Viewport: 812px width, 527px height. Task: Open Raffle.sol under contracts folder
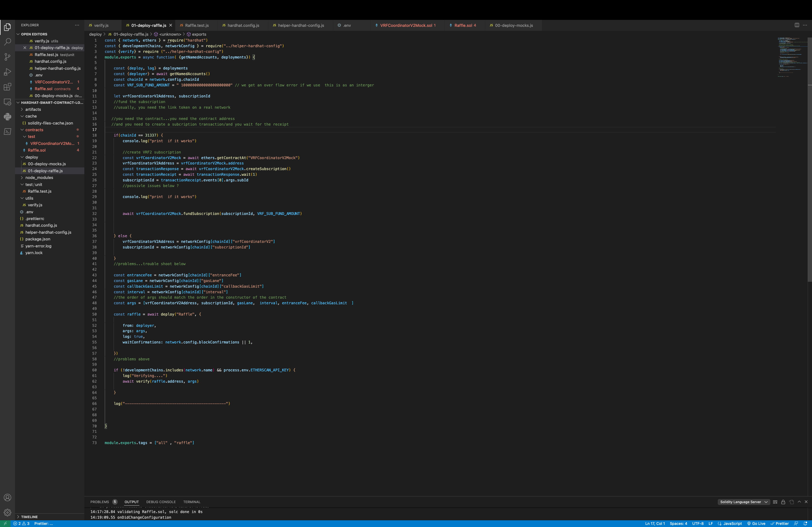(49, 150)
